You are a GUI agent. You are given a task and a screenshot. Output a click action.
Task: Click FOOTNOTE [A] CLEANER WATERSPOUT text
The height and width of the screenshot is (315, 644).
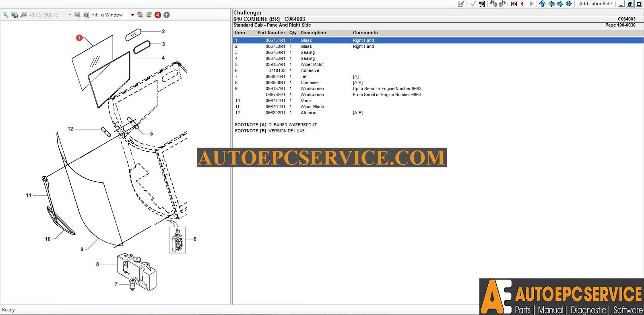(x=276, y=125)
